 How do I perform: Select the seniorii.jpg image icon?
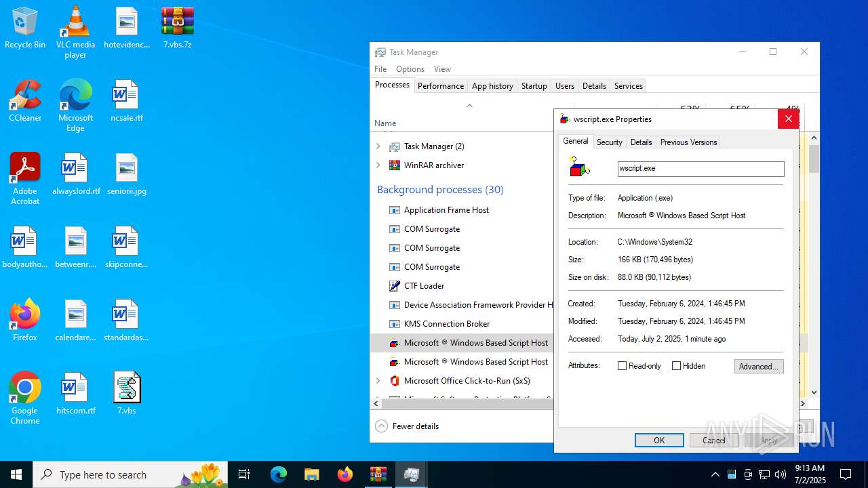coord(127,174)
